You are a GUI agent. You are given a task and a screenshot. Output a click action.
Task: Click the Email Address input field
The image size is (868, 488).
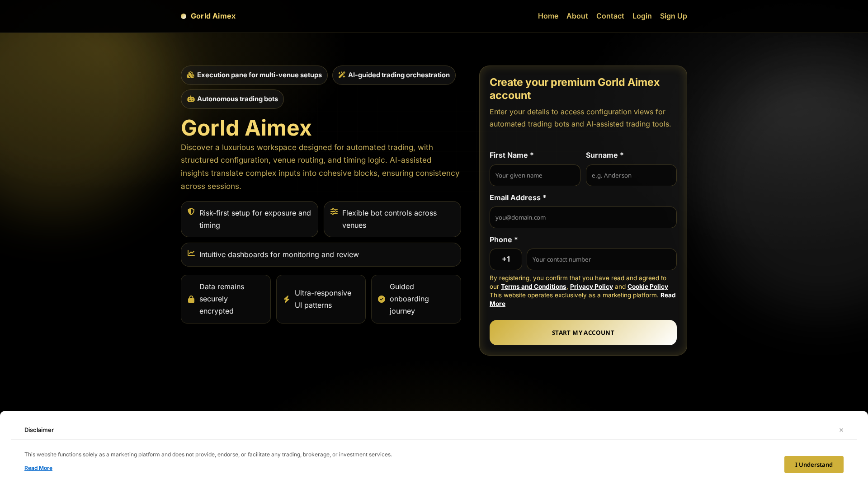pos(583,217)
